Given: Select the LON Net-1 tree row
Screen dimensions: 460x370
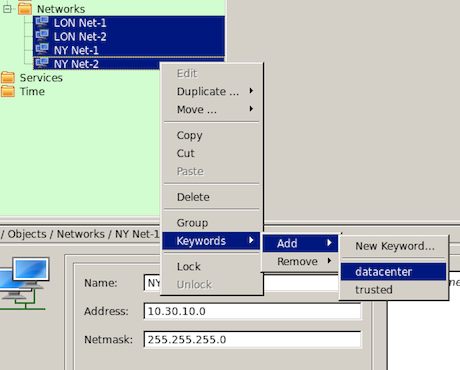Looking at the screenshot, I should 129,23.
